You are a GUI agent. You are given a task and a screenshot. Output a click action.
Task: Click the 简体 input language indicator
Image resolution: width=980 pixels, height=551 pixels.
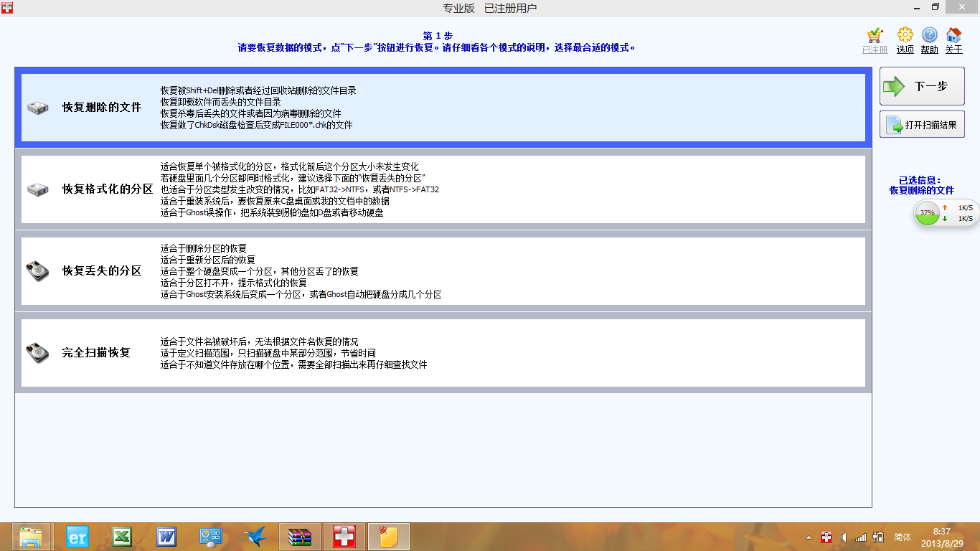(903, 537)
